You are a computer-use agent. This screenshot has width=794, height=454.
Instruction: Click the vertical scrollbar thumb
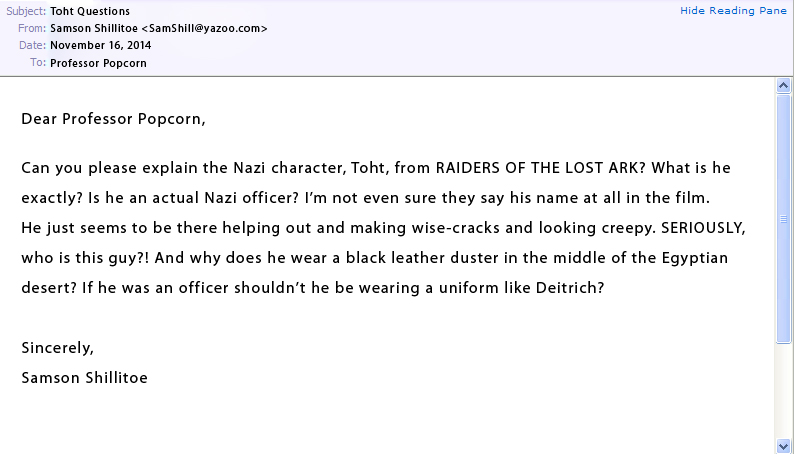(x=784, y=218)
